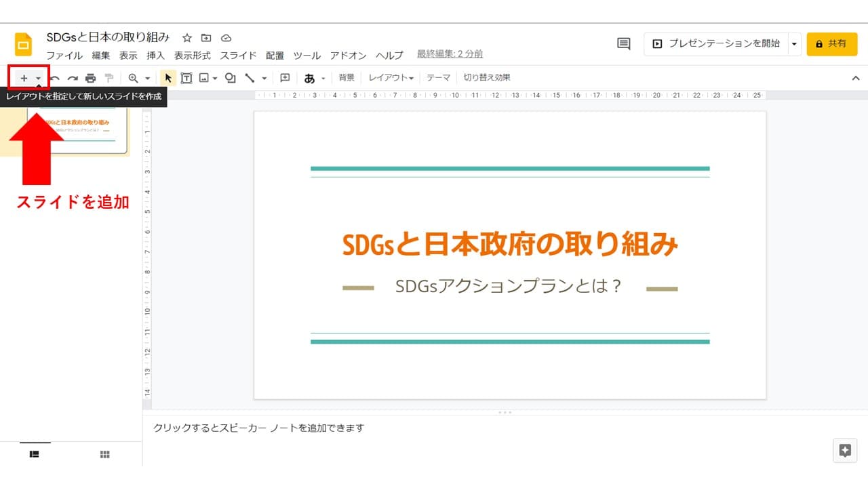Open the new slide layout dropdown arrow

pyautogui.click(x=39, y=78)
